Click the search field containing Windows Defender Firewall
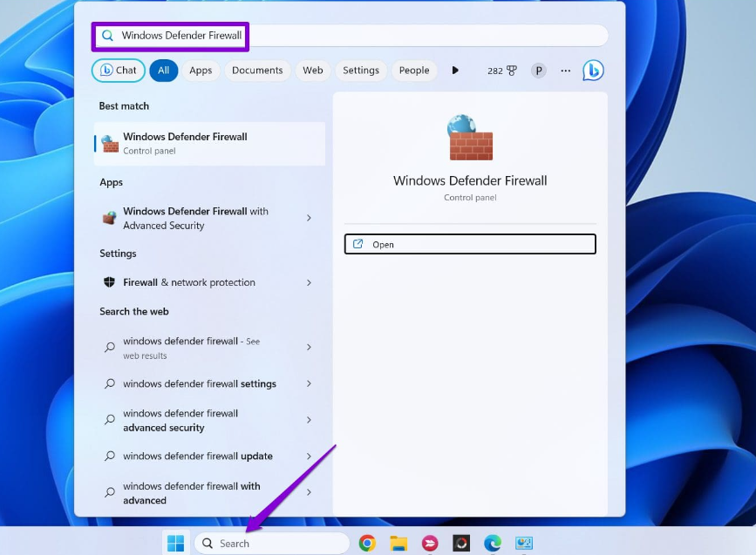756x555 pixels. coord(350,36)
